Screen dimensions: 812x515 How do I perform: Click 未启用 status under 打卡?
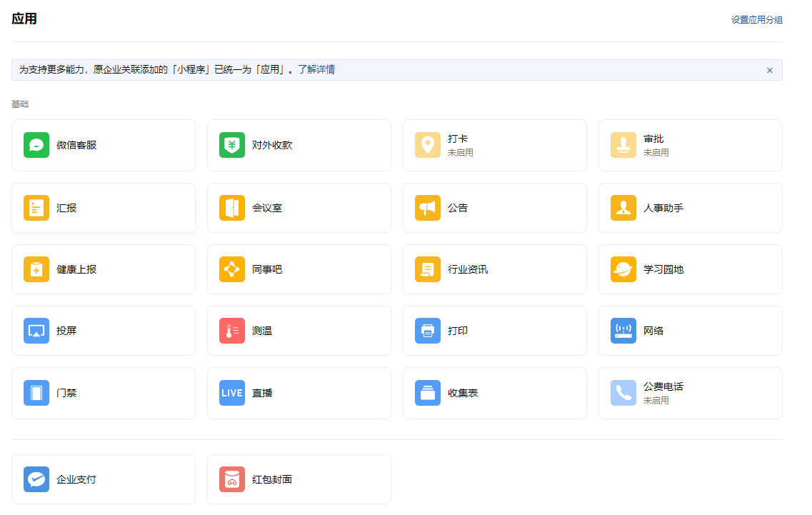click(x=461, y=153)
